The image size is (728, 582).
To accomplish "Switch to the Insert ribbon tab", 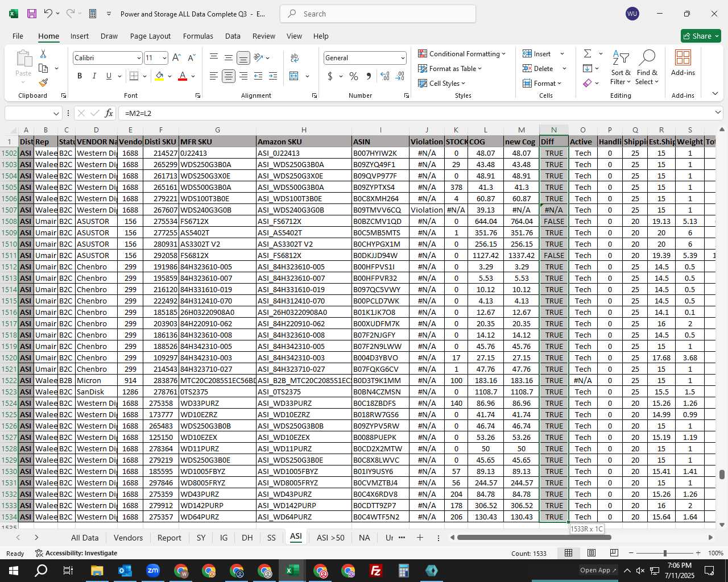I will point(80,36).
